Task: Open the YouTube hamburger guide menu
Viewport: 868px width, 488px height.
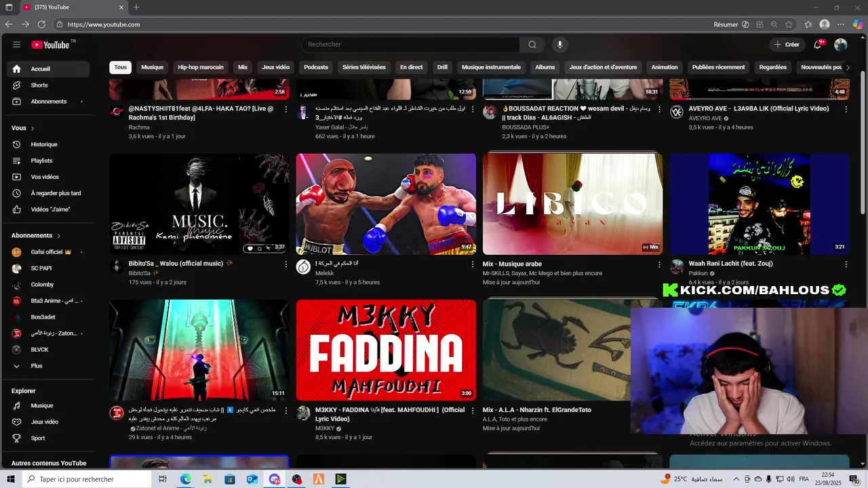Action: tap(16, 45)
